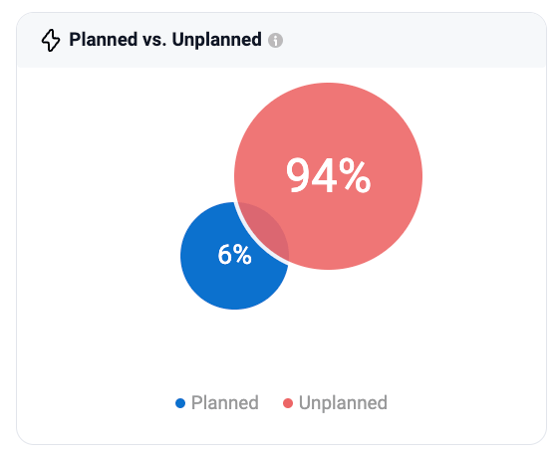Click blank space between chart and legend

[281, 351]
